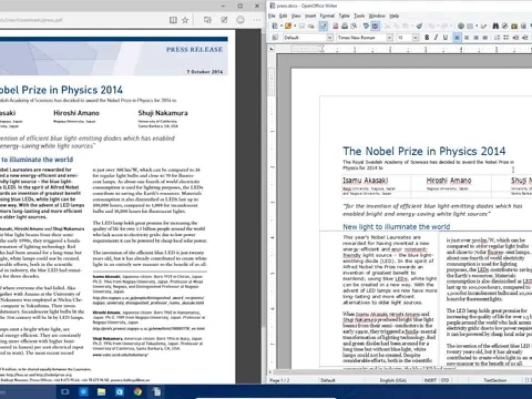This screenshot has height=399, width=532.
Task: Click the Insert Table icon in Writer
Action: tap(470, 26)
